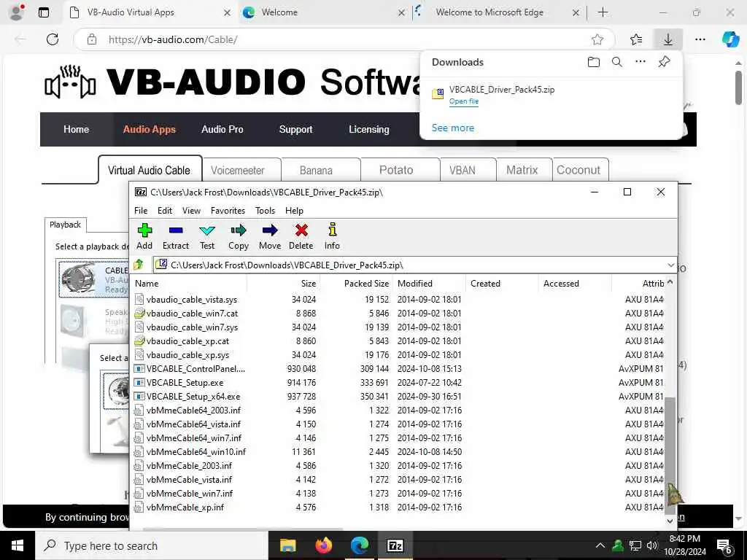
Task: Expand the 7-Zip address path dropdown
Action: 670,265
